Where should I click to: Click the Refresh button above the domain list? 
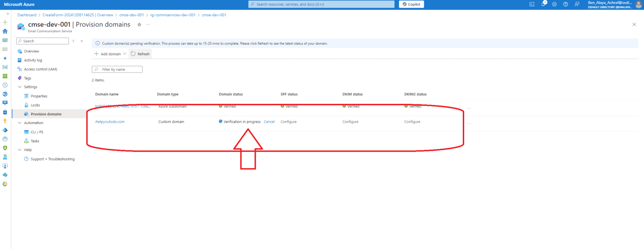click(x=140, y=54)
